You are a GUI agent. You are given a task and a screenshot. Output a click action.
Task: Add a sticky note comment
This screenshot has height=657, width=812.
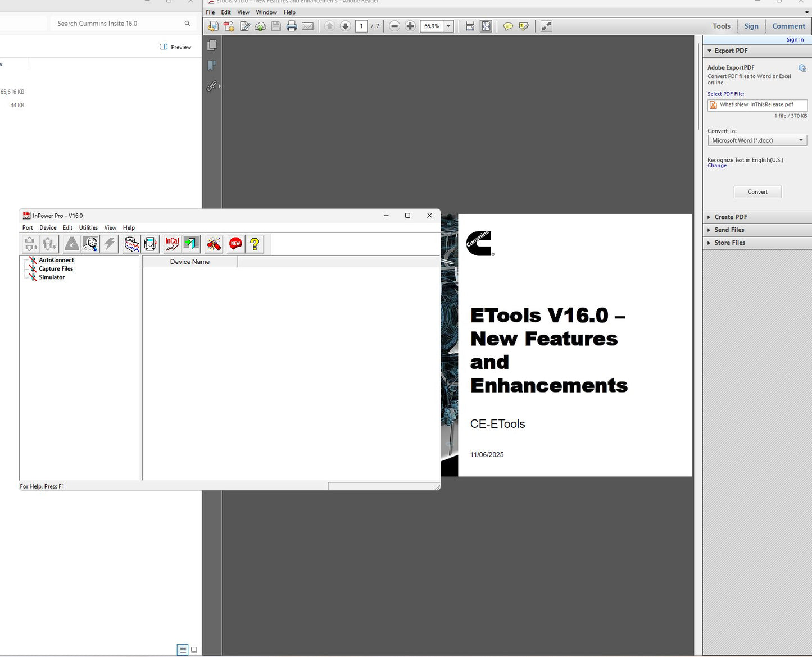click(x=508, y=26)
